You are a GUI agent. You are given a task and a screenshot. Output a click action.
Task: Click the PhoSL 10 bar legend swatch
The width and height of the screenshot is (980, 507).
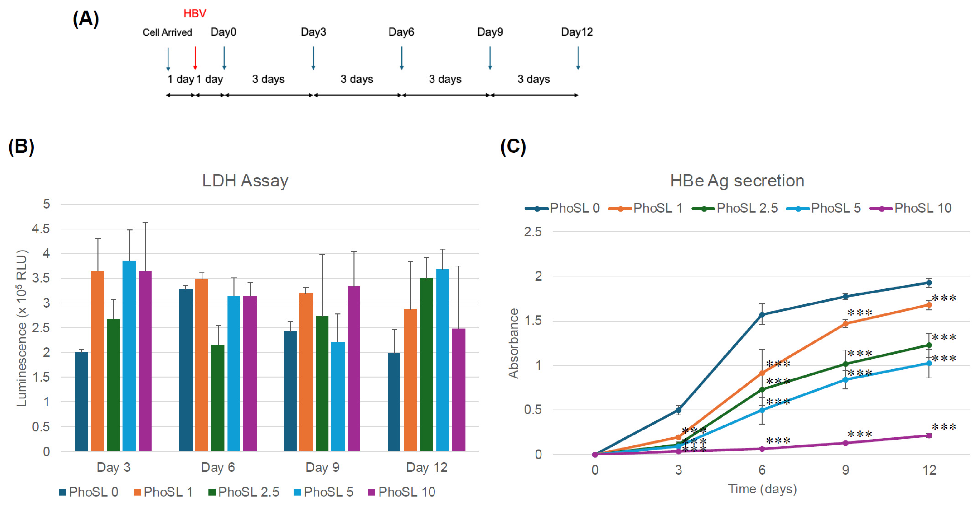pyautogui.click(x=372, y=492)
